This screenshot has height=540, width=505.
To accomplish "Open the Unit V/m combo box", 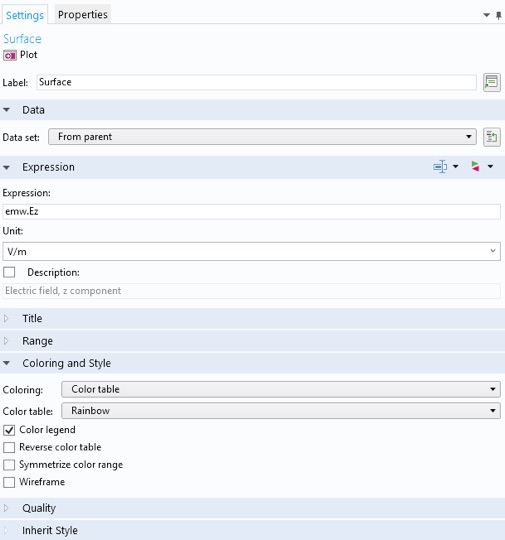I will click(x=251, y=251).
